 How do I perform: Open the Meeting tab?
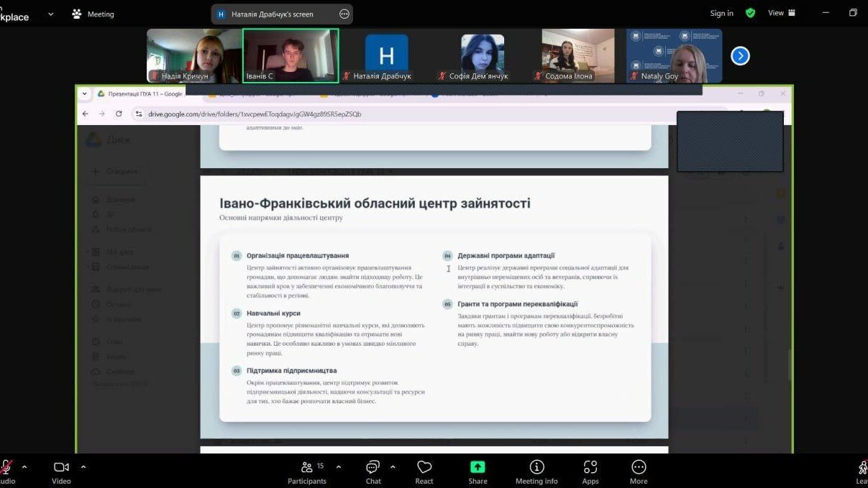click(93, 14)
